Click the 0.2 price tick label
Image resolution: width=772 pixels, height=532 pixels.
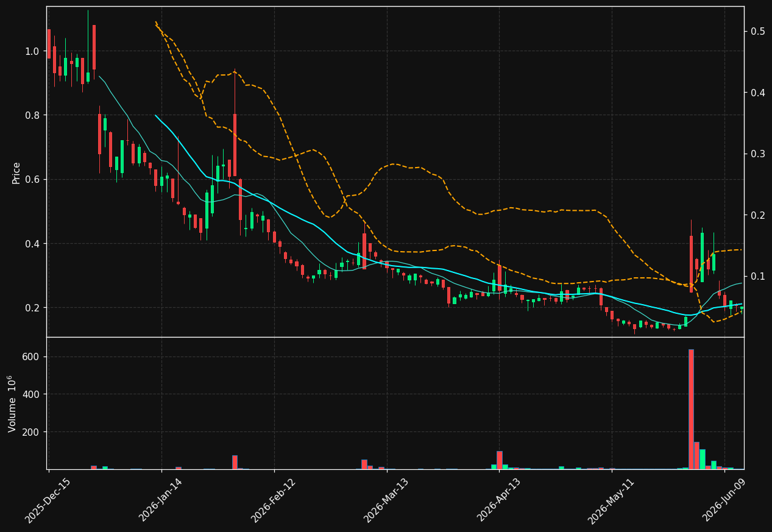(x=34, y=308)
